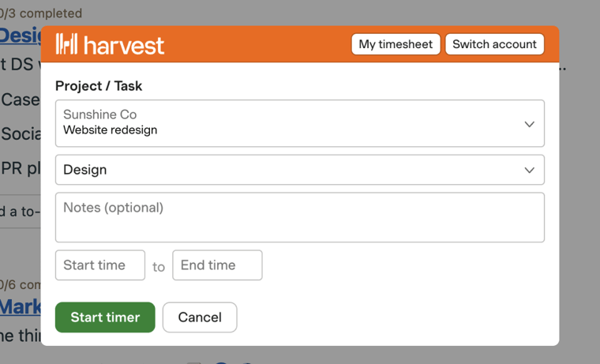Click the Harvest bar-chart logo icon

point(66,44)
